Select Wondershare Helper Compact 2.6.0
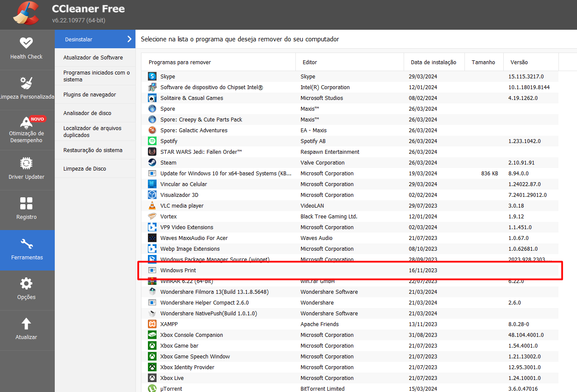 350,302
